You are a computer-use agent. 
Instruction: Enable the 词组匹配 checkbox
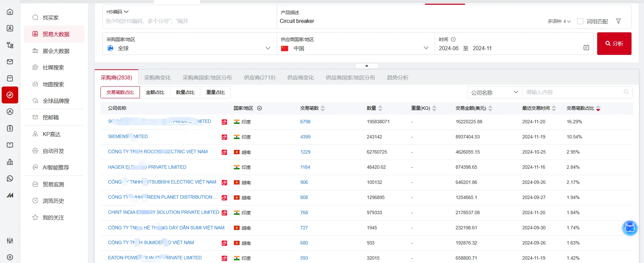tap(580, 21)
